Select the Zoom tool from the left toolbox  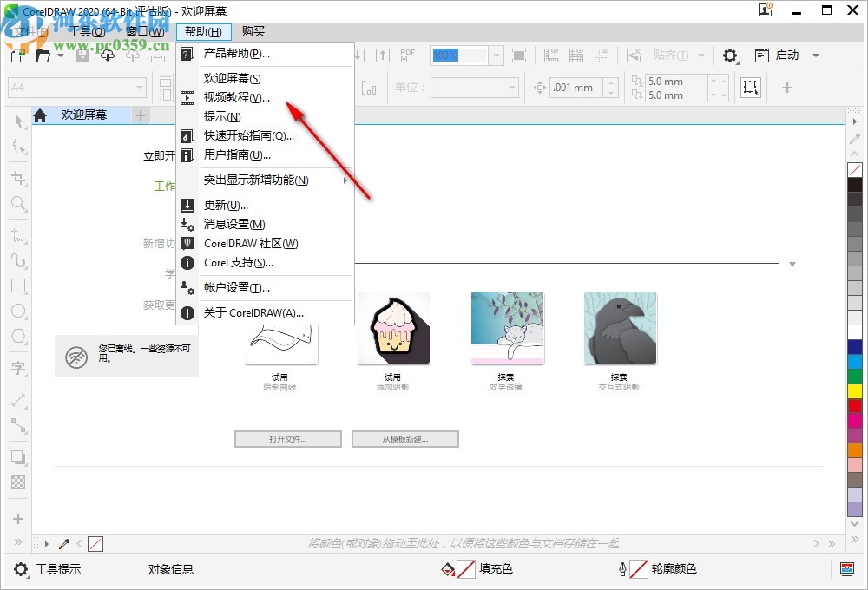[x=17, y=204]
